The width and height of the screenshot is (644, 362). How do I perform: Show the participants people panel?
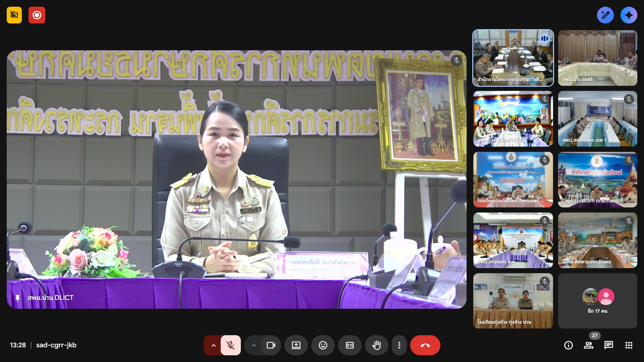tap(588, 345)
